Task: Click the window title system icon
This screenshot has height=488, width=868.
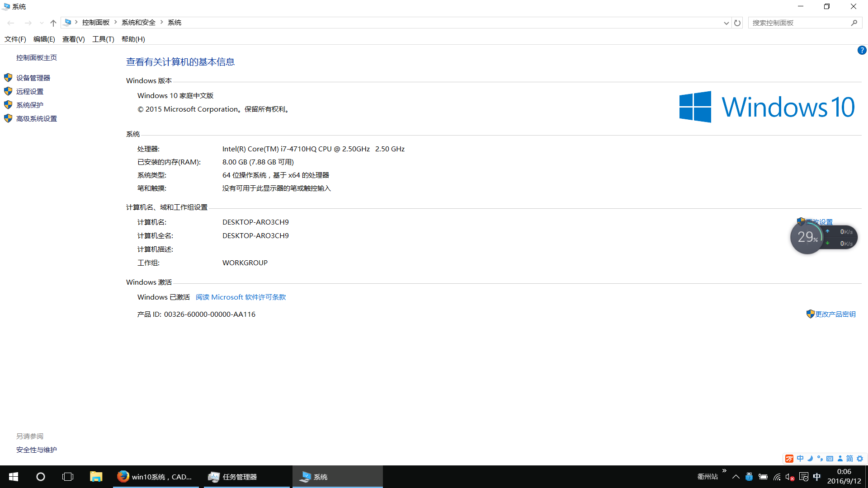Action: (x=6, y=6)
